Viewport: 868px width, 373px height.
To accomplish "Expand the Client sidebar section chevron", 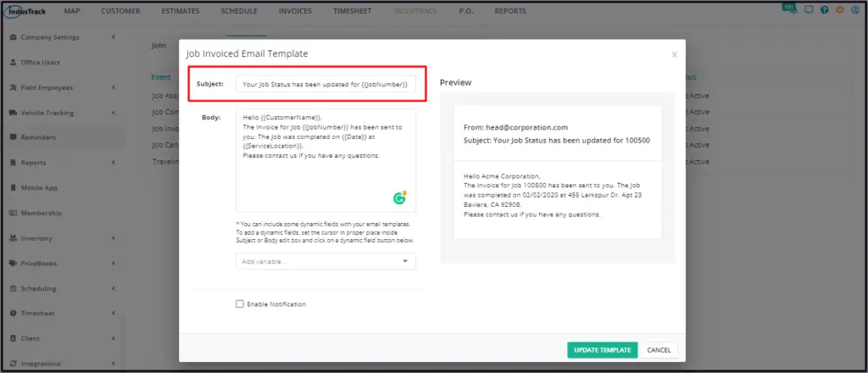I will [114, 338].
